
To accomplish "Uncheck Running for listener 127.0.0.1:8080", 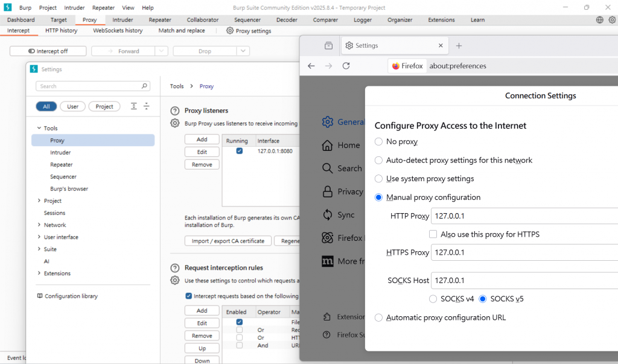I will [239, 151].
